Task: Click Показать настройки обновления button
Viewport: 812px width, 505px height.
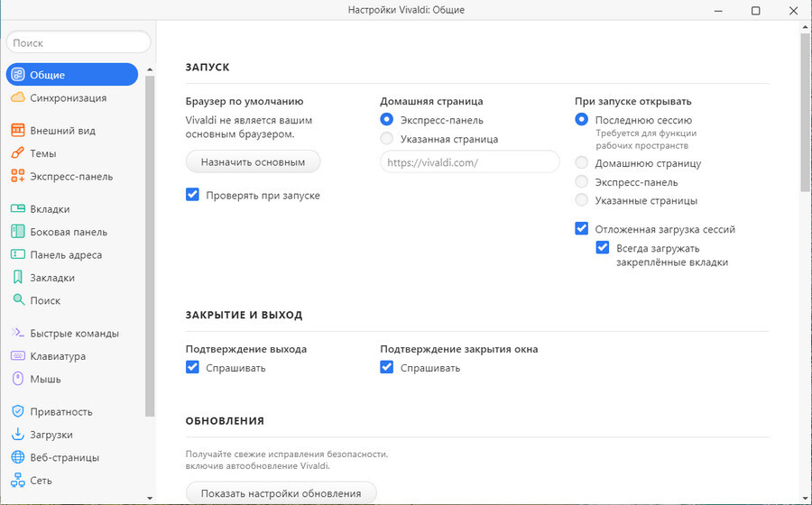Action: click(281, 493)
